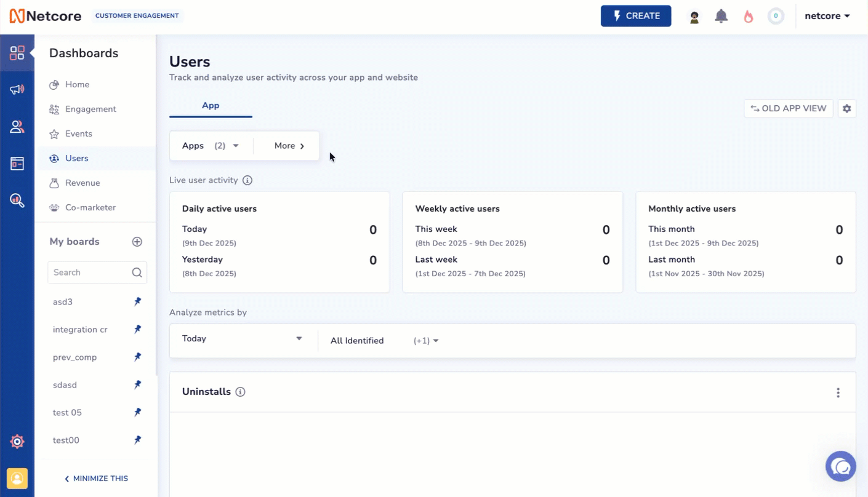Open the content panel icon in left rail

[x=17, y=163]
